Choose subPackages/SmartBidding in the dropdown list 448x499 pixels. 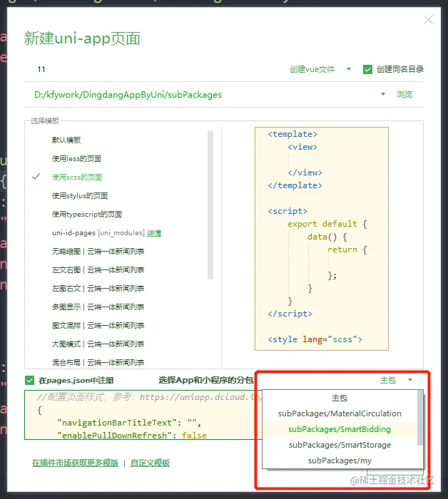click(x=340, y=429)
